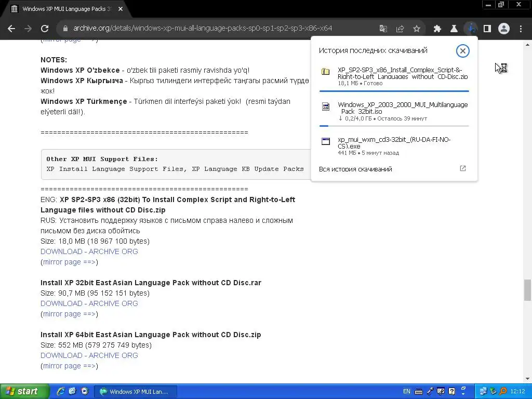This screenshot has width=532, height=399.
Task: Download 64bit East Asian pack from ARCHIVE ORG
Action: pos(89,355)
